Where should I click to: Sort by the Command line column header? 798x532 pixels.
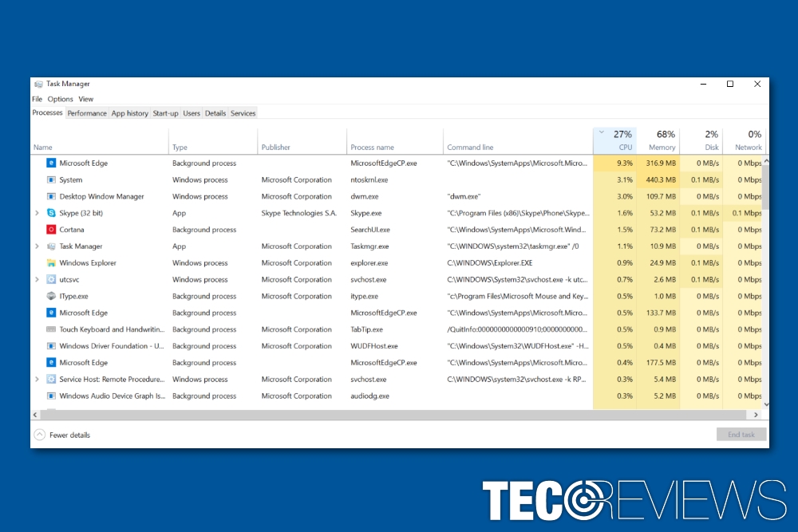coord(518,141)
